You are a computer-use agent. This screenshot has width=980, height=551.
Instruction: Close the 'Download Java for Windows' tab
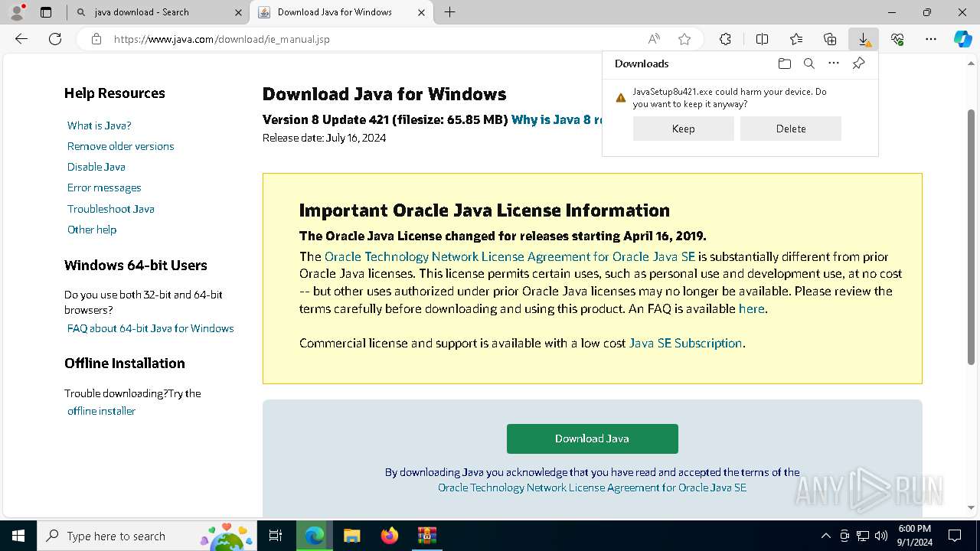point(421,12)
